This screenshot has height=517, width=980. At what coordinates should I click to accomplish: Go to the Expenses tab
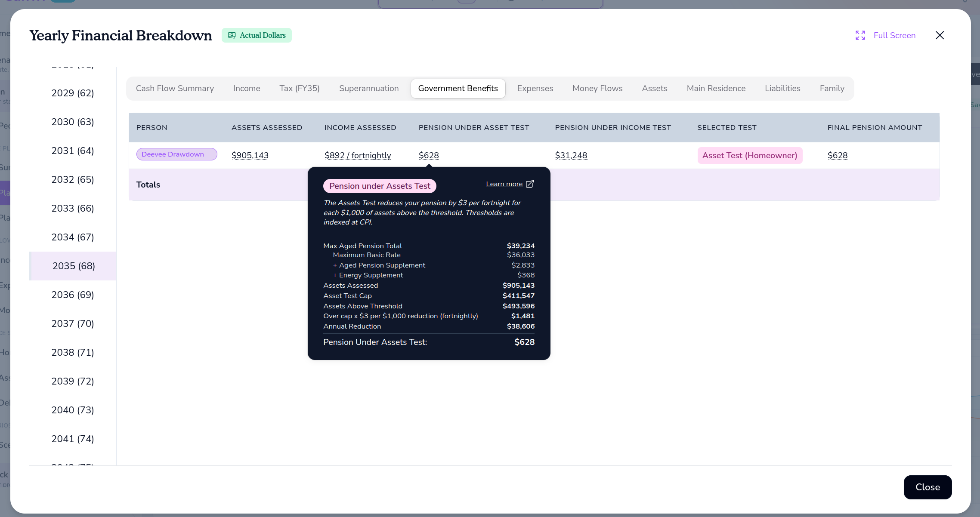pos(535,89)
